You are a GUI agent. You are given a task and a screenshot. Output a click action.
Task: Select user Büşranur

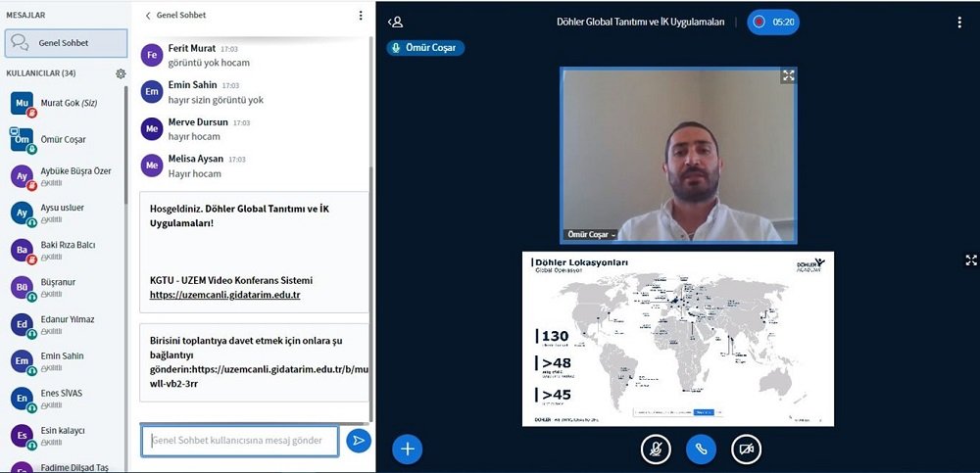[x=66, y=288]
